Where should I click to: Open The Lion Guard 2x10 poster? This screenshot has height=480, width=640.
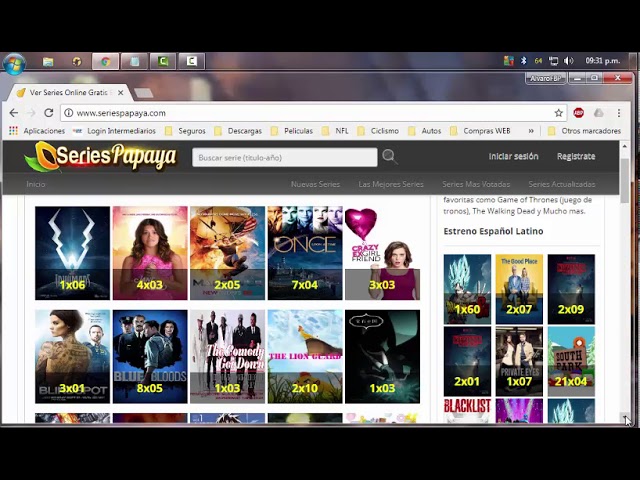305,356
